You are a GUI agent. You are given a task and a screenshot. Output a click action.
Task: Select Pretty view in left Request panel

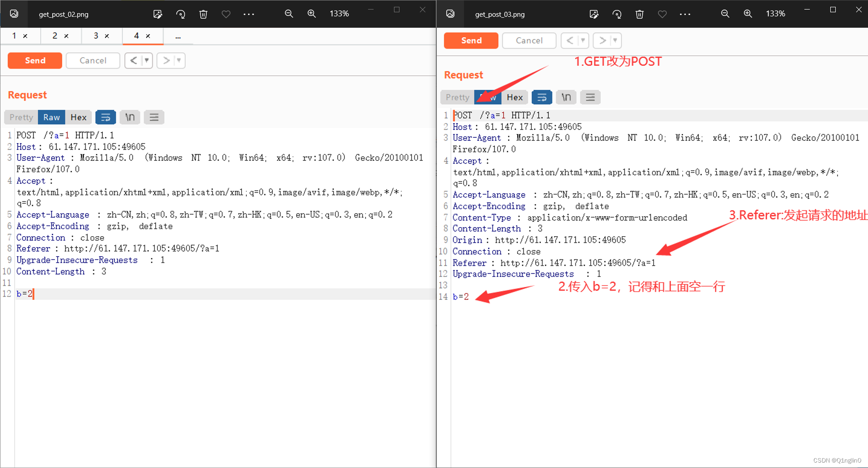(21, 117)
